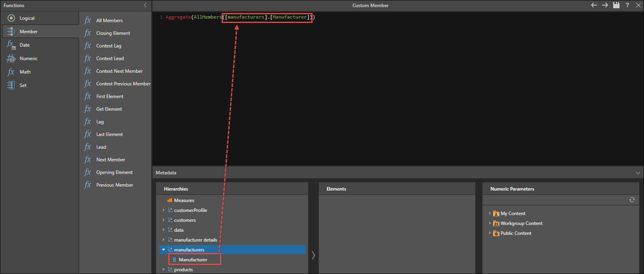Click the redo forward arrow icon
Screen dimensions: 644x274
[605, 5]
